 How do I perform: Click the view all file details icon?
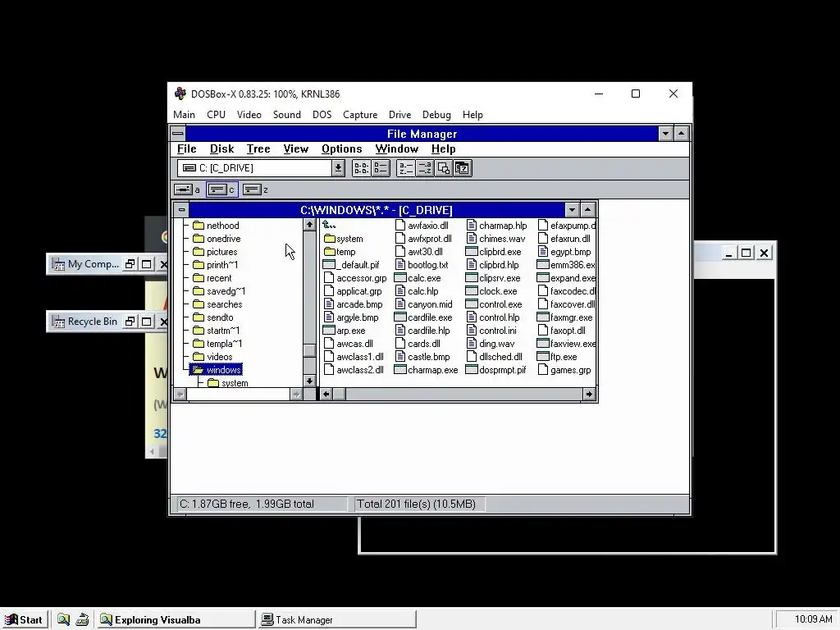(381, 168)
